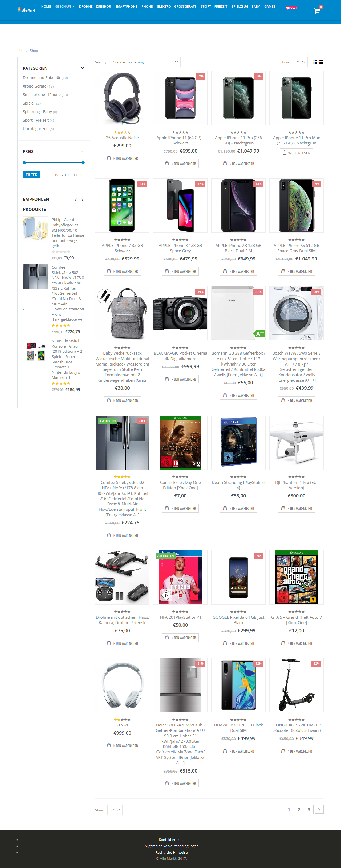
Task: Open the Geschäft menu
Action: tap(65, 7)
